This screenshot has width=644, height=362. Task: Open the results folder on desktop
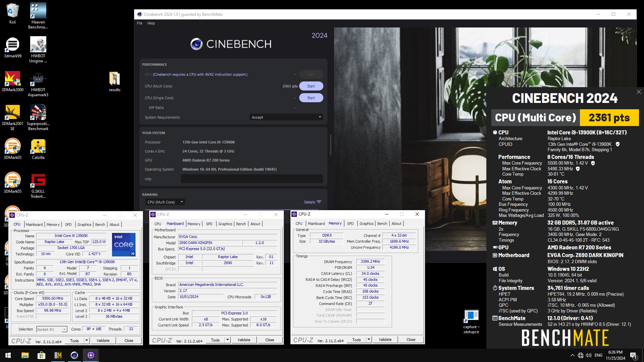pyautogui.click(x=114, y=81)
